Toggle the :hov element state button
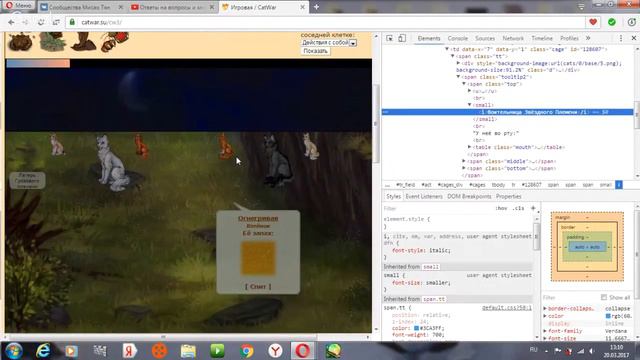 tap(501, 208)
